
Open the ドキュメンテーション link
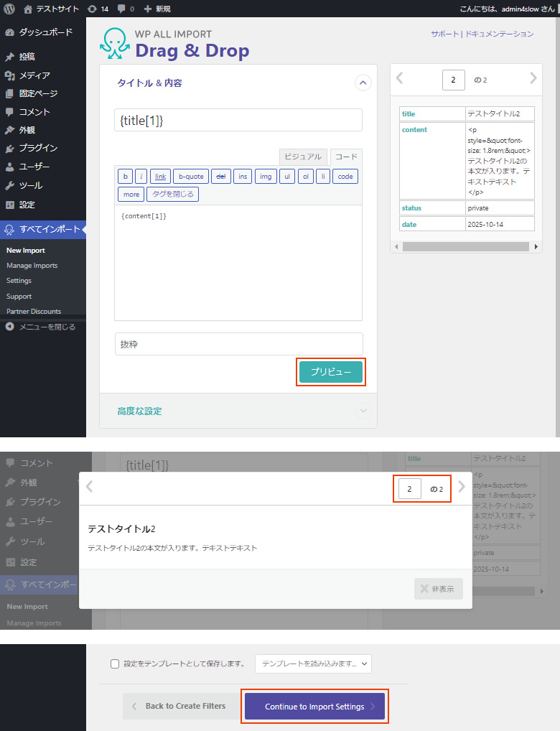tap(499, 34)
